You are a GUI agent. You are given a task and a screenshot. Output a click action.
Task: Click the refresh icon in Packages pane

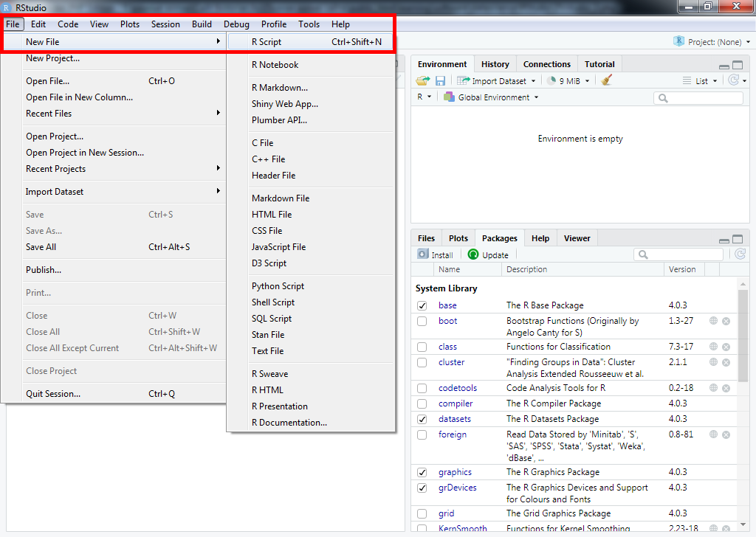pyautogui.click(x=740, y=254)
